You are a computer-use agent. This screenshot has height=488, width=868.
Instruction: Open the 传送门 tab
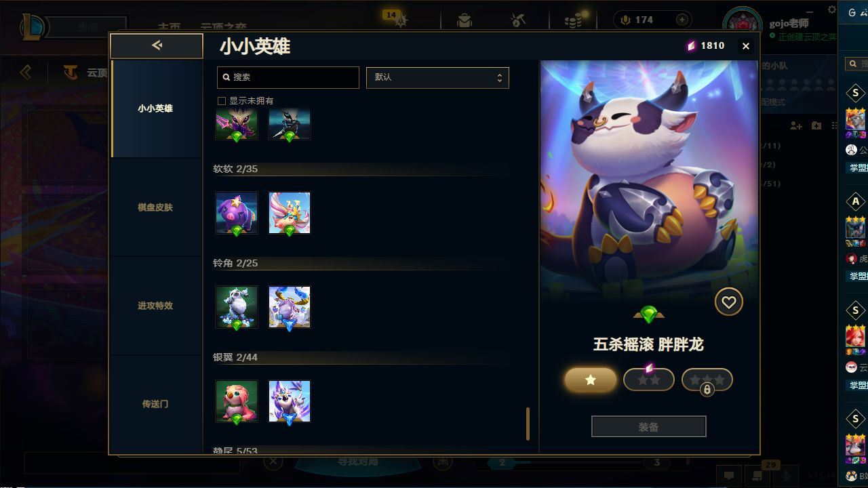coord(155,404)
